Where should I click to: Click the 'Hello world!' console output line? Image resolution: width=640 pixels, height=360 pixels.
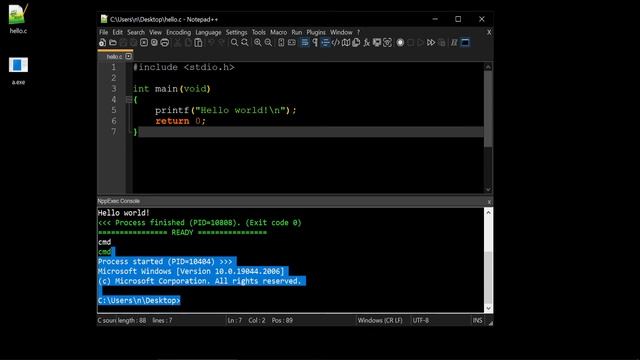point(124,213)
